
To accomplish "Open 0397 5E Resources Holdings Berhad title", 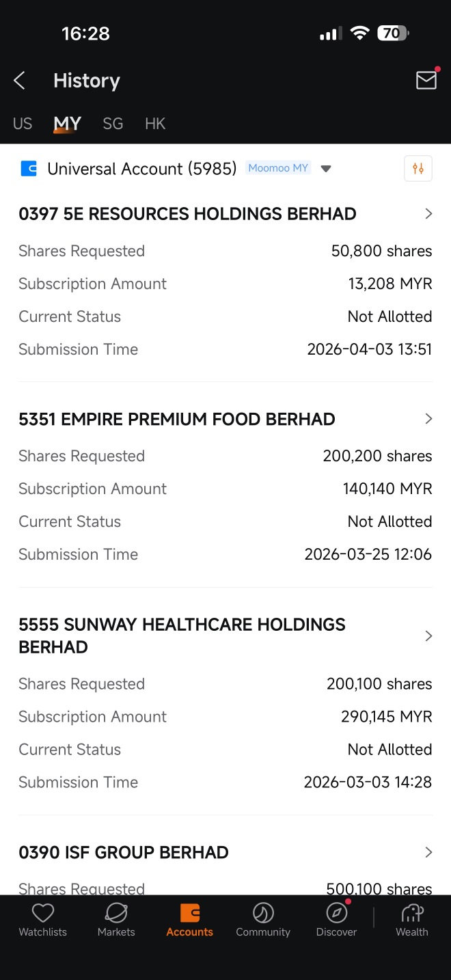I will (x=187, y=214).
